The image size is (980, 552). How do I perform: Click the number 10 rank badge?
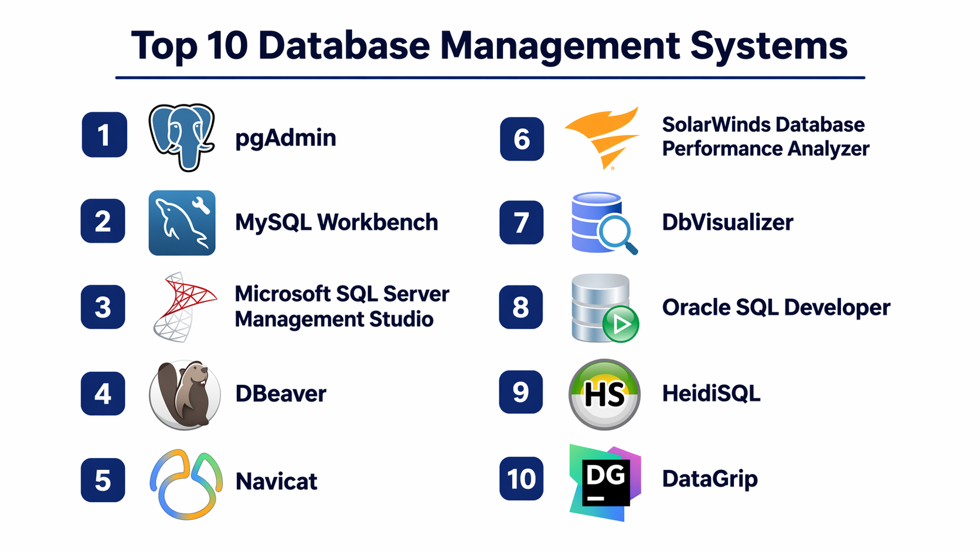[x=521, y=479]
